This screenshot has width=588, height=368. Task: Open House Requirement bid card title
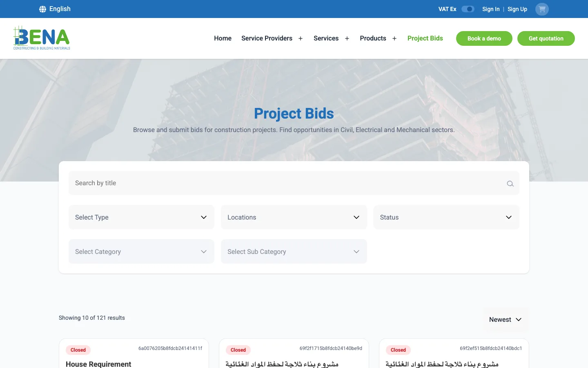[x=98, y=364]
